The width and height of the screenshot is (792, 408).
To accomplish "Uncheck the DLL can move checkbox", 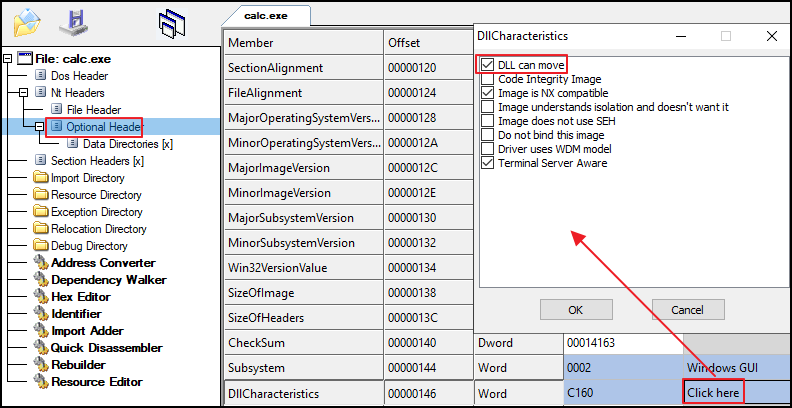I will (x=487, y=65).
